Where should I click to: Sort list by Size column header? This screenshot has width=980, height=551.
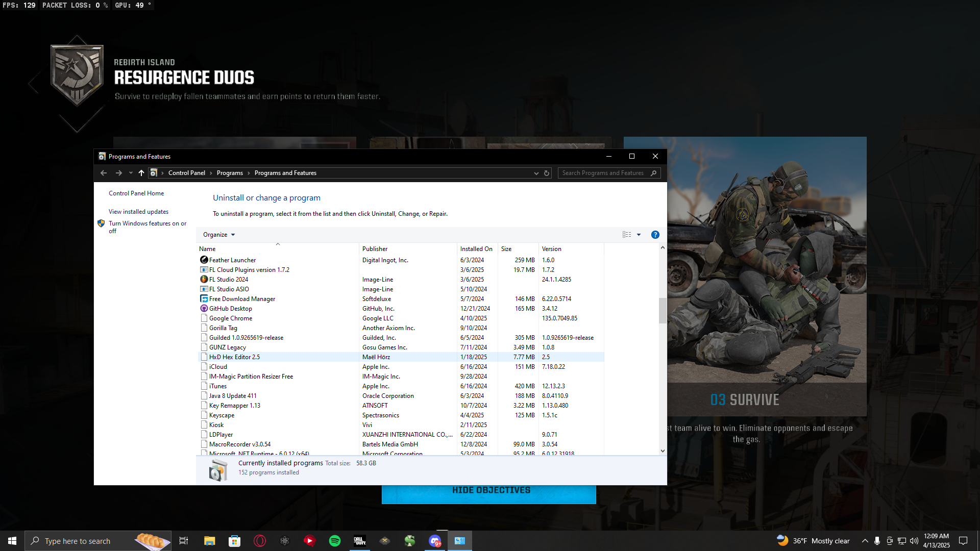tap(518, 249)
